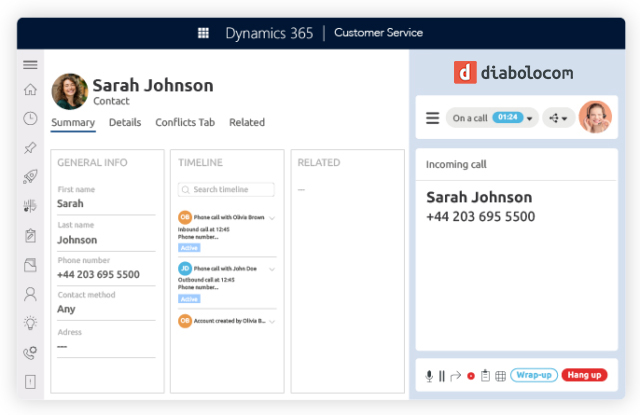The image size is (640, 415).
Task: Open the Dynamics 365 app launcher grid
Action: coord(203,33)
